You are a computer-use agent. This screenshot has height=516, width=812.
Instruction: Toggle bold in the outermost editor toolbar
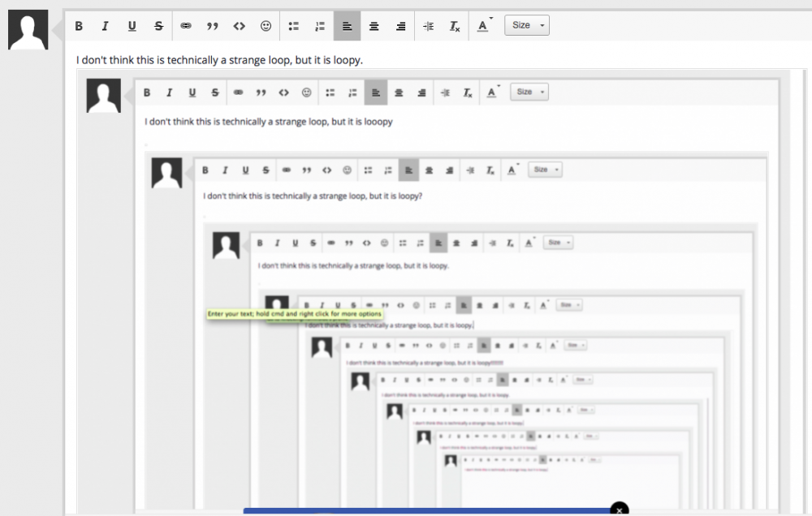click(x=79, y=26)
